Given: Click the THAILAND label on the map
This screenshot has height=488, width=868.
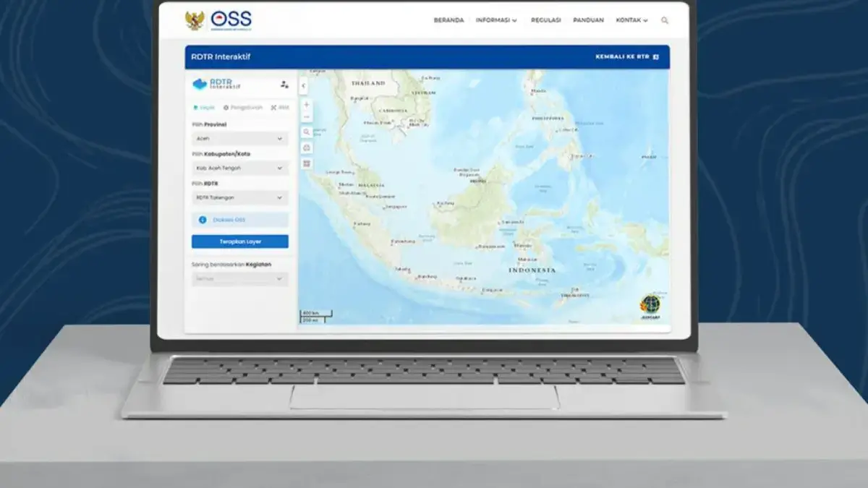Looking at the screenshot, I should coord(368,83).
